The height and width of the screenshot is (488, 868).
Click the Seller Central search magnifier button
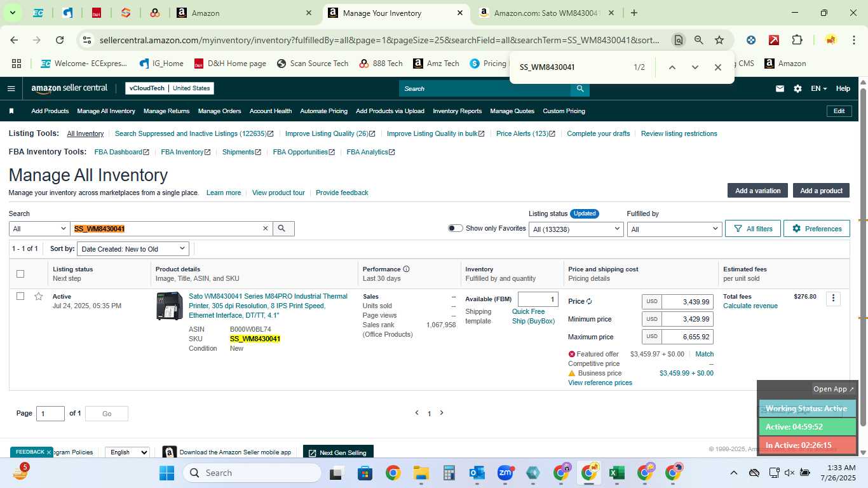click(580, 88)
